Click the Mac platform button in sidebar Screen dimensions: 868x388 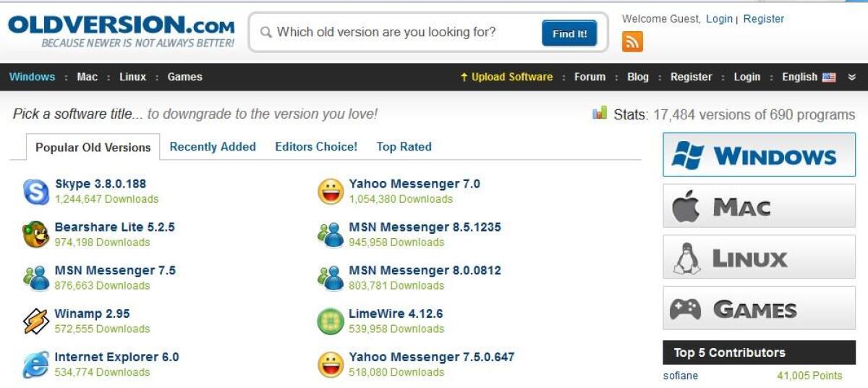[x=759, y=206]
